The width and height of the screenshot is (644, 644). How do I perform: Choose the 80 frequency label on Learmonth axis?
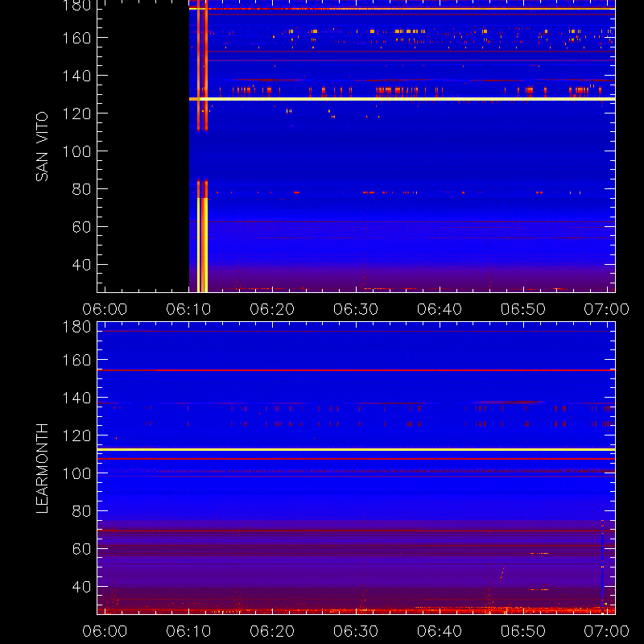(x=81, y=511)
